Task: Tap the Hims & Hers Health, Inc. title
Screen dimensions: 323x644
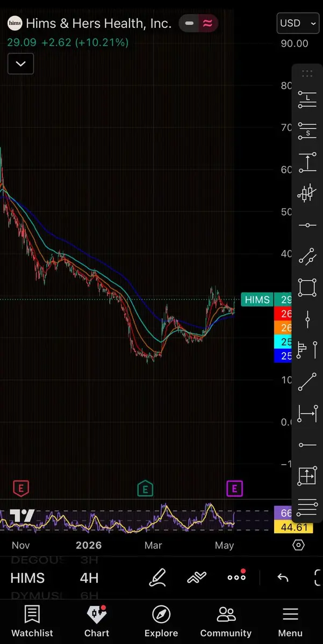Action: (99, 24)
